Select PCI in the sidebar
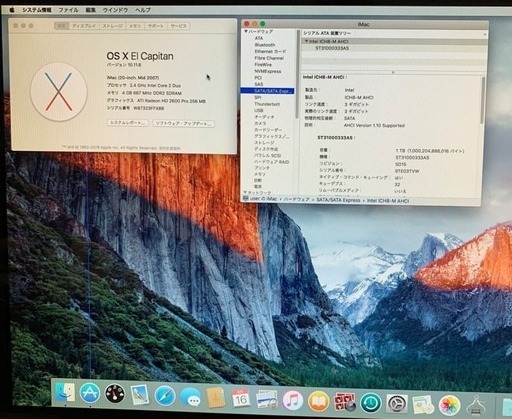 click(x=258, y=78)
